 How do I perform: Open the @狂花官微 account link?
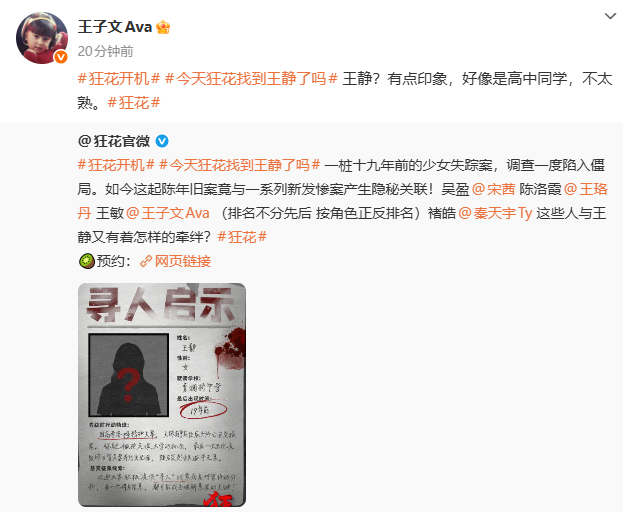point(114,141)
